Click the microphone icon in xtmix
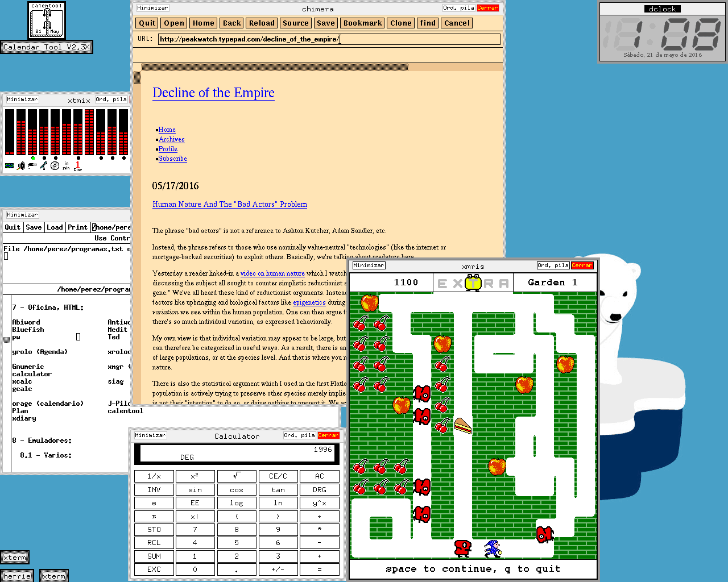The height and width of the screenshot is (582, 728). [x=43, y=166]
